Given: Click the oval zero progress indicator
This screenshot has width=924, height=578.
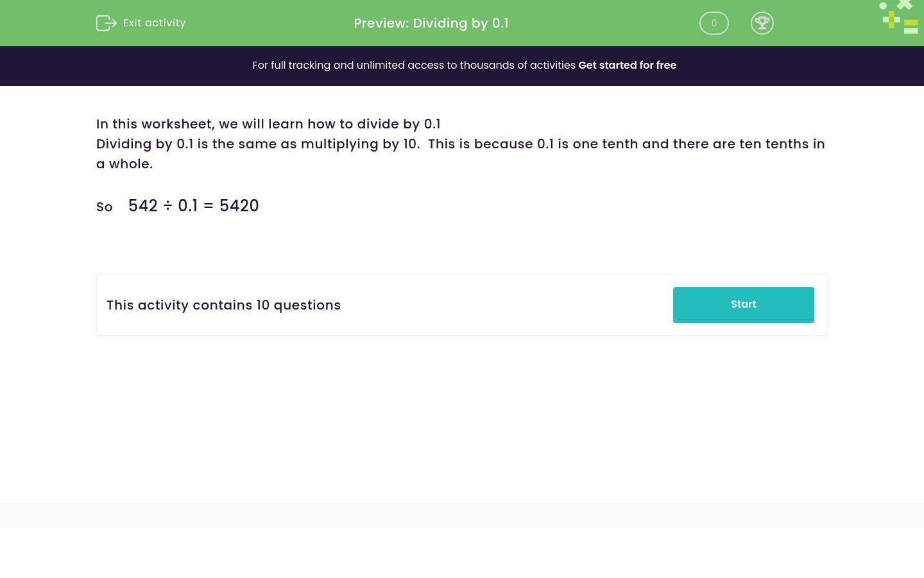Looking at the screenshot, I should 714,23.
